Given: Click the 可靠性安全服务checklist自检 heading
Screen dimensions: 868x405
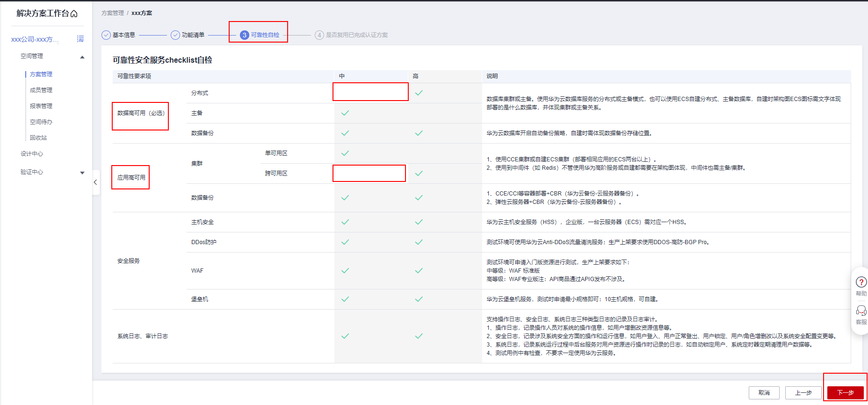Looking at the screenshot, I should coord(162,60).
